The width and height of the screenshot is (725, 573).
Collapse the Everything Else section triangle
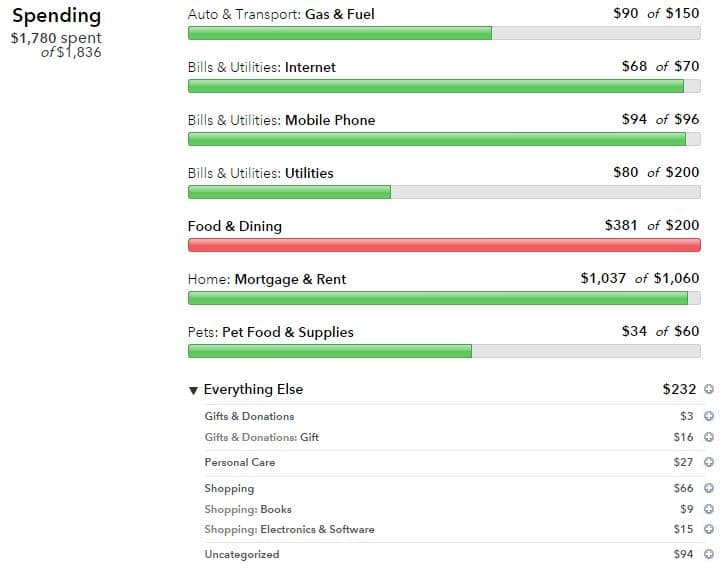193,391
